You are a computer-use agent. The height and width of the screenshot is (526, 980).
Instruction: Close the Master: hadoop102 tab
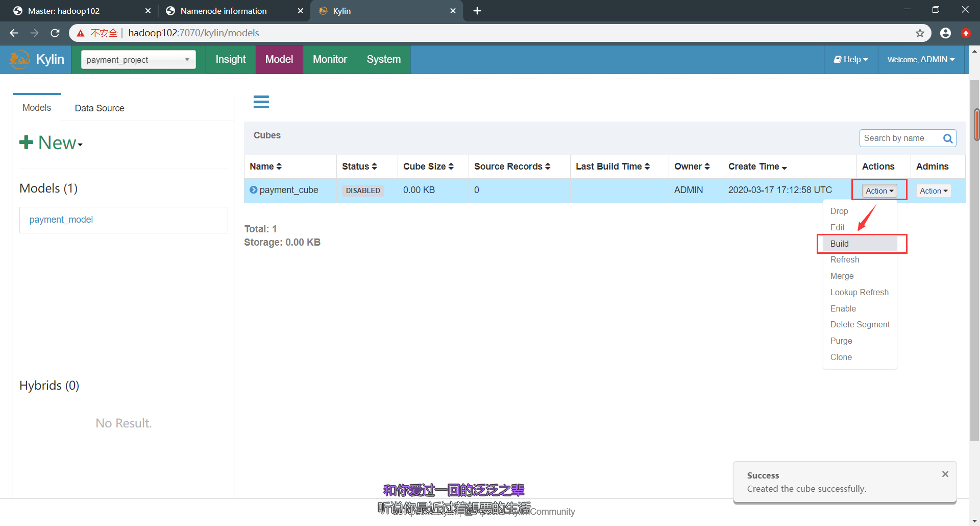click(x=148, y=11)
